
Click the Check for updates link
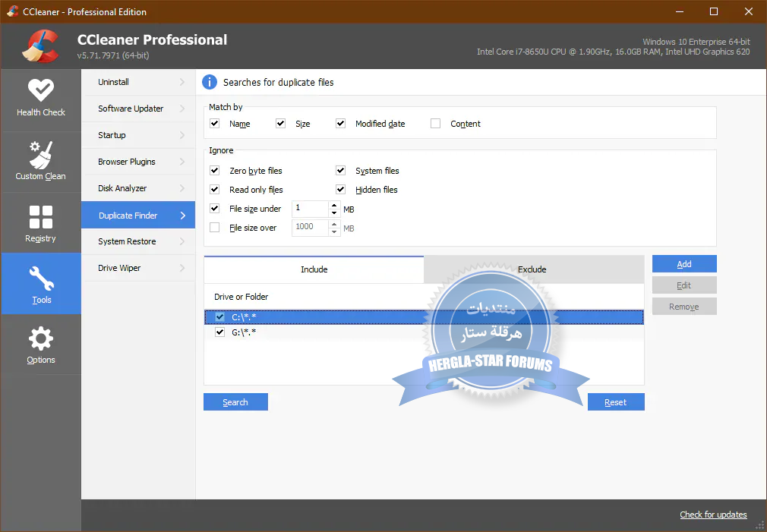[x=713, y=515]
